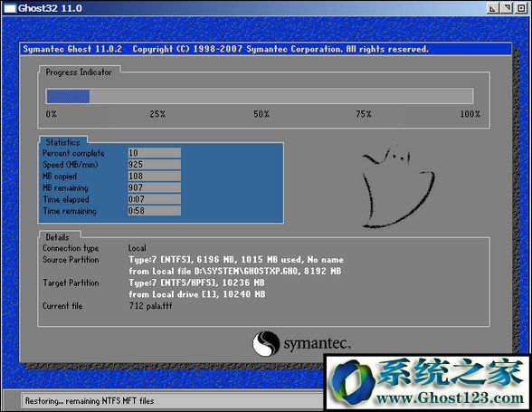The width and height of the screenshot is (532, 412).
Task: Click the restore progress bar
Action: (x=260, y=96)
